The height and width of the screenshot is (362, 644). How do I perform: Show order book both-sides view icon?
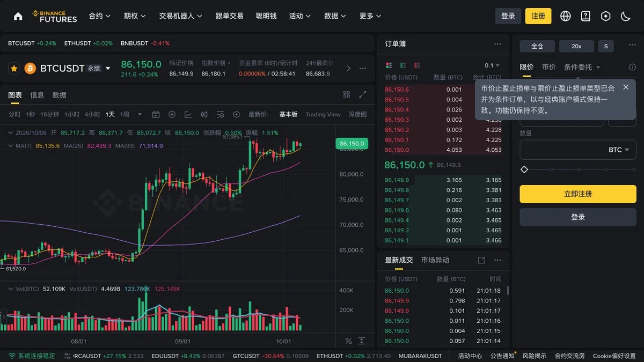click(389, 65)
